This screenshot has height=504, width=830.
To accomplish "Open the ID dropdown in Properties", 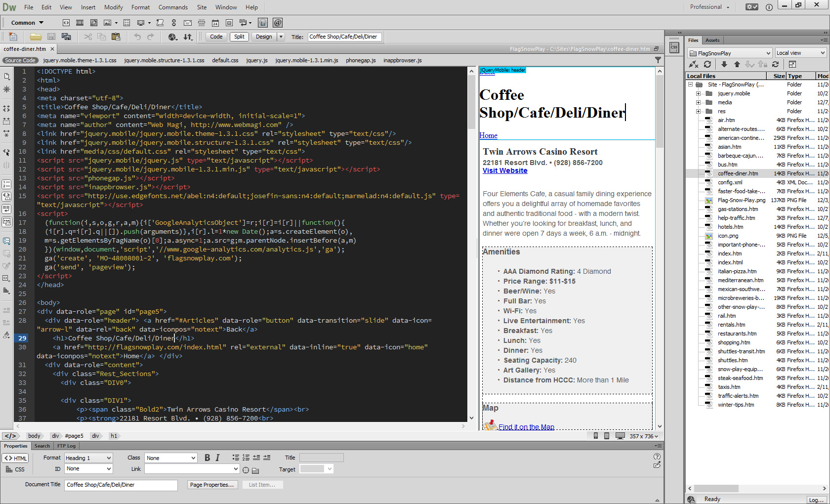I will [88, 469].
